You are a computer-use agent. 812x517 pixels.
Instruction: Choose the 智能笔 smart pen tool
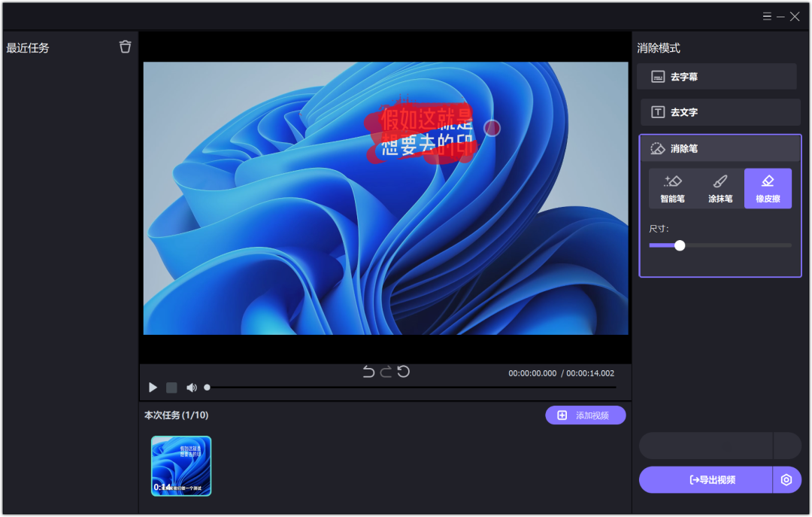tap(672, 189)
